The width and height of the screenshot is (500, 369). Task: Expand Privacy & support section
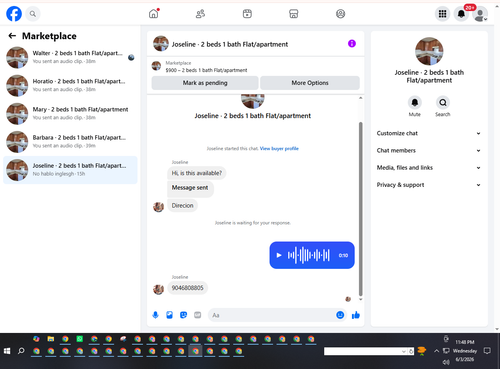point(429,185)
